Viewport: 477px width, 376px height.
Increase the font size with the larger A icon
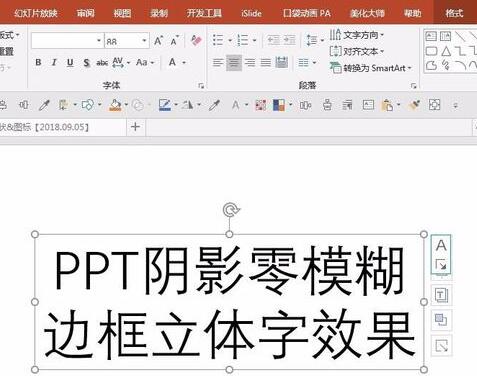click(x=158, y=41)
